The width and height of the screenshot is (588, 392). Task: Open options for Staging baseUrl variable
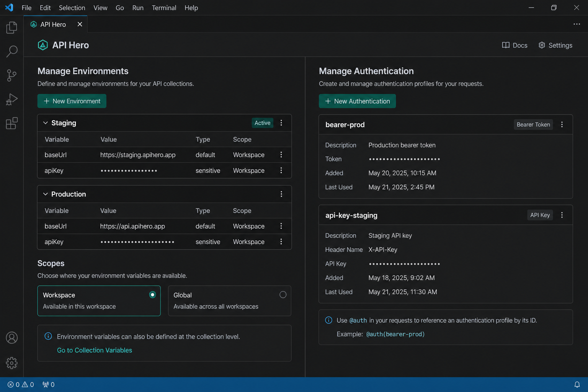[x=281, y=155]
